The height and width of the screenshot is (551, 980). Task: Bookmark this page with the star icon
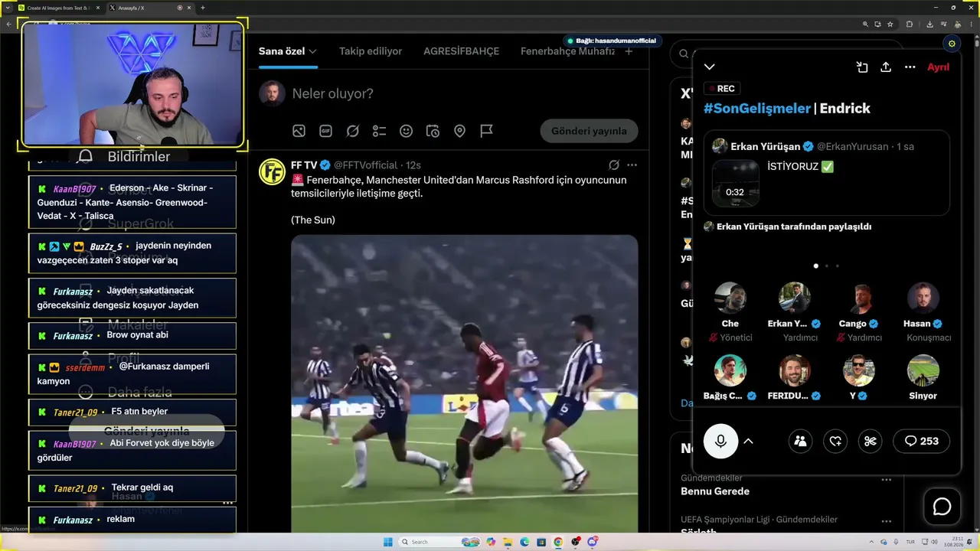coord(890,24)
